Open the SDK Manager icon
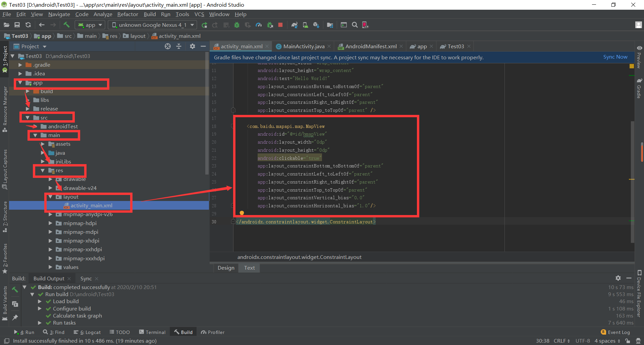Viewport: 644px width, 345px height. [x=316, y=25]
